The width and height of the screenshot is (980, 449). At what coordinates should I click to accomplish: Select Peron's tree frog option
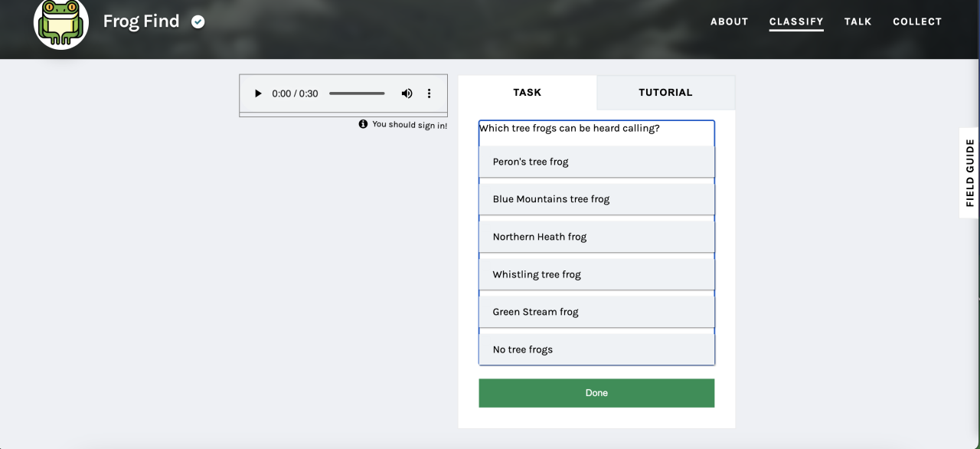[596, 162]
